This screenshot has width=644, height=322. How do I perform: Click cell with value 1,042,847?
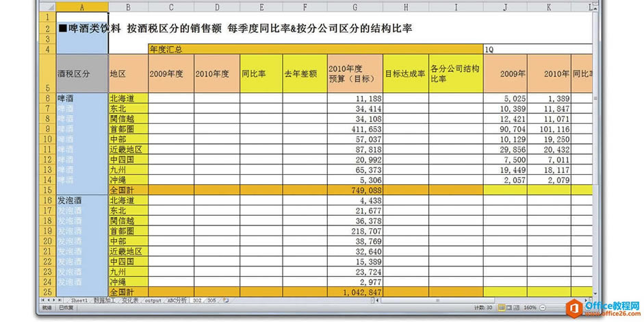pos(355,293)
